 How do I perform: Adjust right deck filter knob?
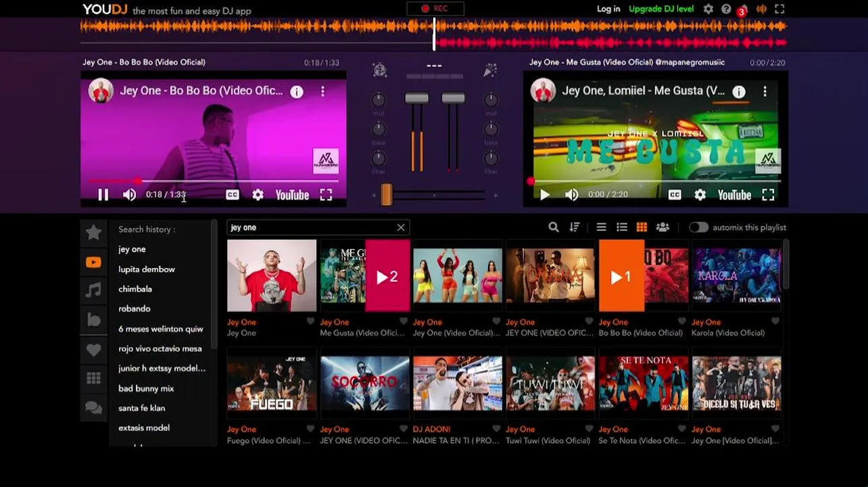[491, 158]
